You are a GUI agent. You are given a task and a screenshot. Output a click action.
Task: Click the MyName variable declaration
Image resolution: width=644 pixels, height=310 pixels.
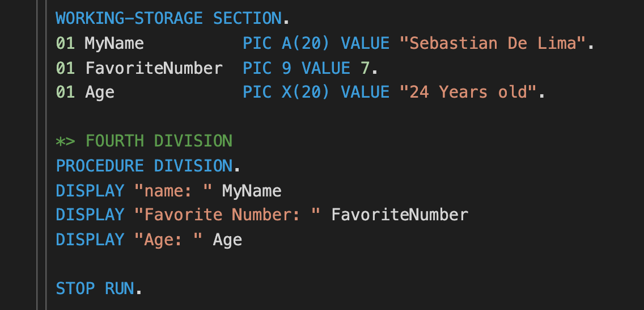(114, 43)
